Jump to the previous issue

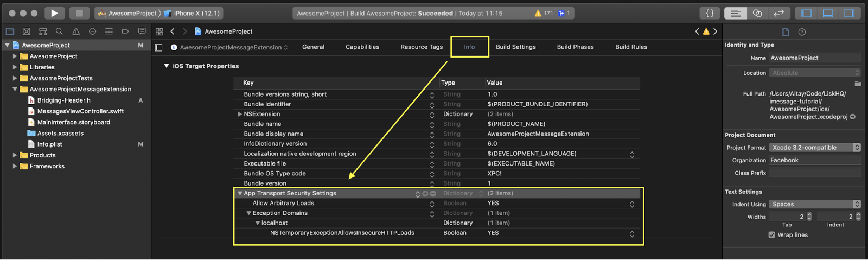697,31
